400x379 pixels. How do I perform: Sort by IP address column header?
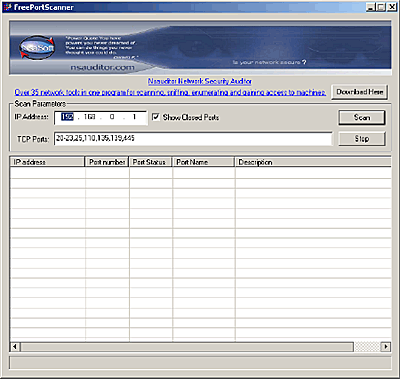pyautogui.click(x=47, y=162)
